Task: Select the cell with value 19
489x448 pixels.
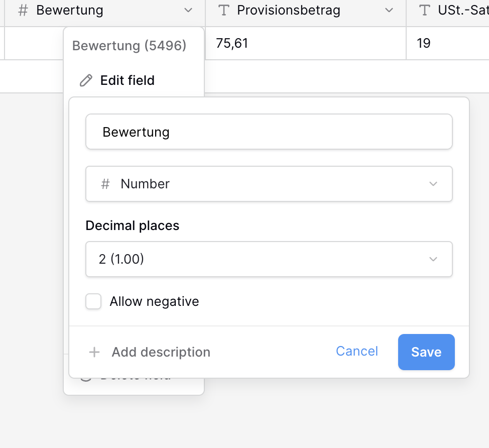Action: tap(447, 43)
